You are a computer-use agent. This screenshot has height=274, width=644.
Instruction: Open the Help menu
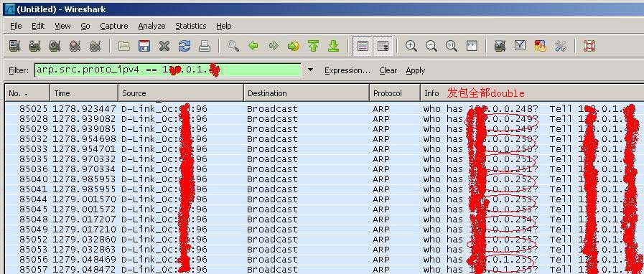point(224,26)
